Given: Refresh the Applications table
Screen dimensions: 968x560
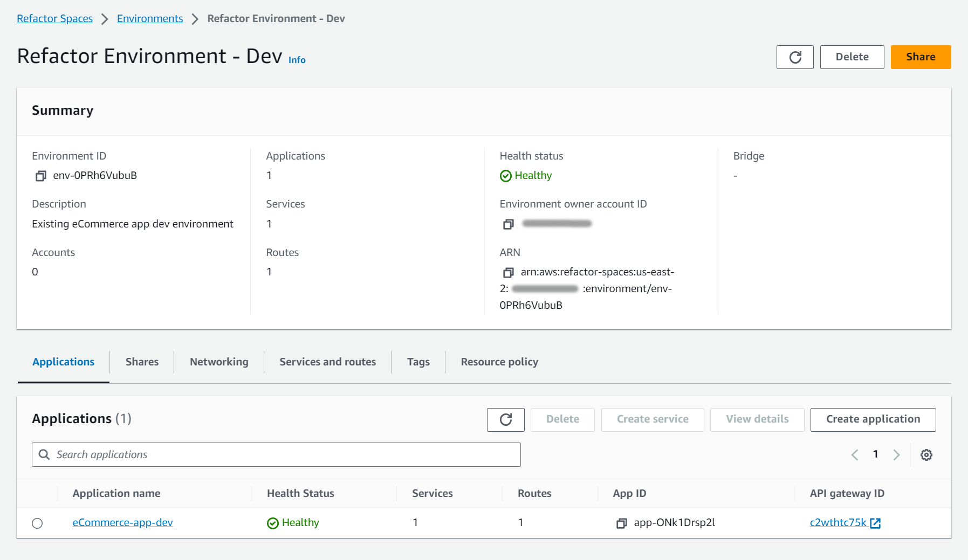Looking at the screenshot, I should pos(505,419).
